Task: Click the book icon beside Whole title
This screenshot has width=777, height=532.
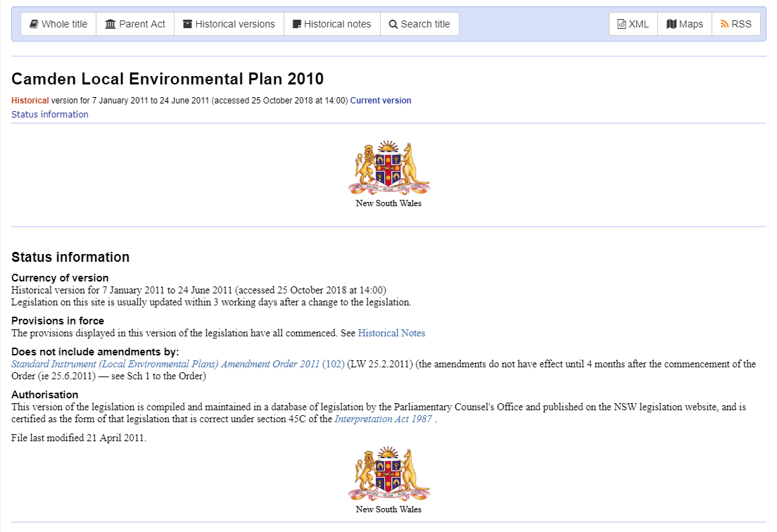Action: point(34,24)
